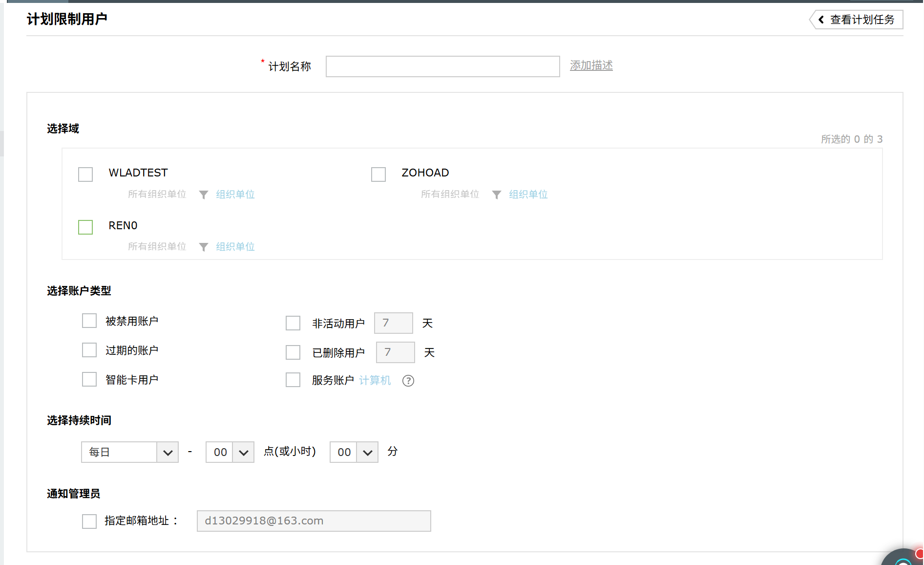Click the 所选的 0 的 3 counter
The width and height of the screenshot is (924, 565).
(852, 139)
